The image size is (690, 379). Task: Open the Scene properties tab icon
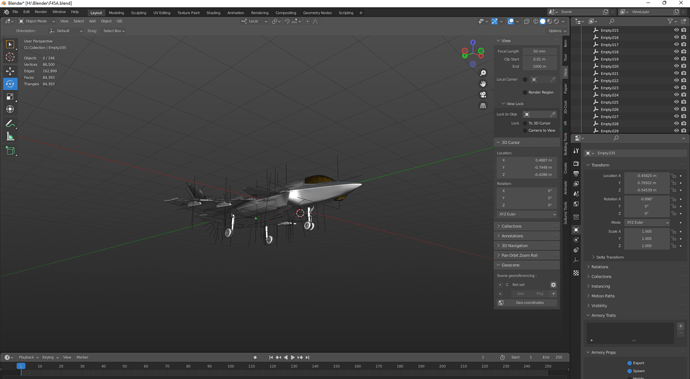click(x=576, y=194)
